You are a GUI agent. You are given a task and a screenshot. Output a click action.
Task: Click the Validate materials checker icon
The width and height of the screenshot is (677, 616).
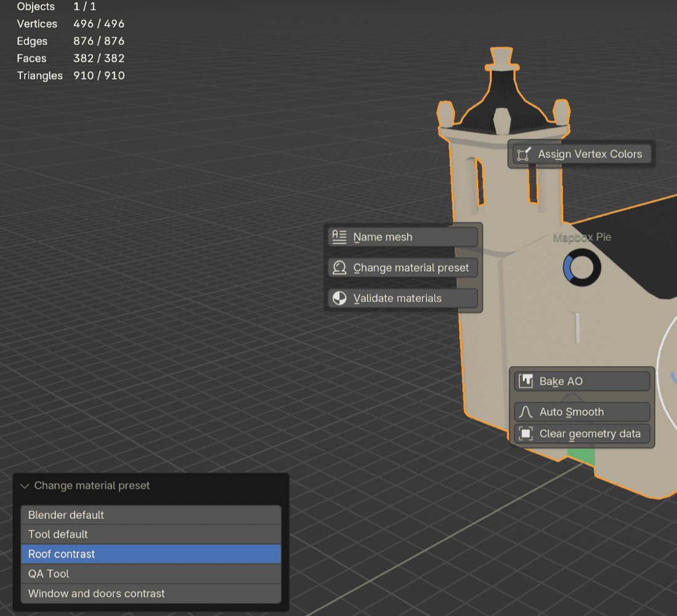(x=339, y=298)
